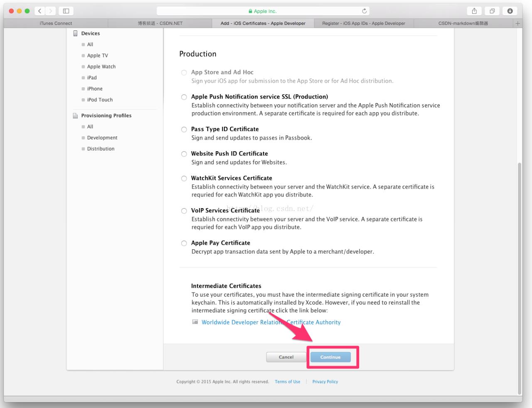Go back with Safari's back arrow

[40, 11]
